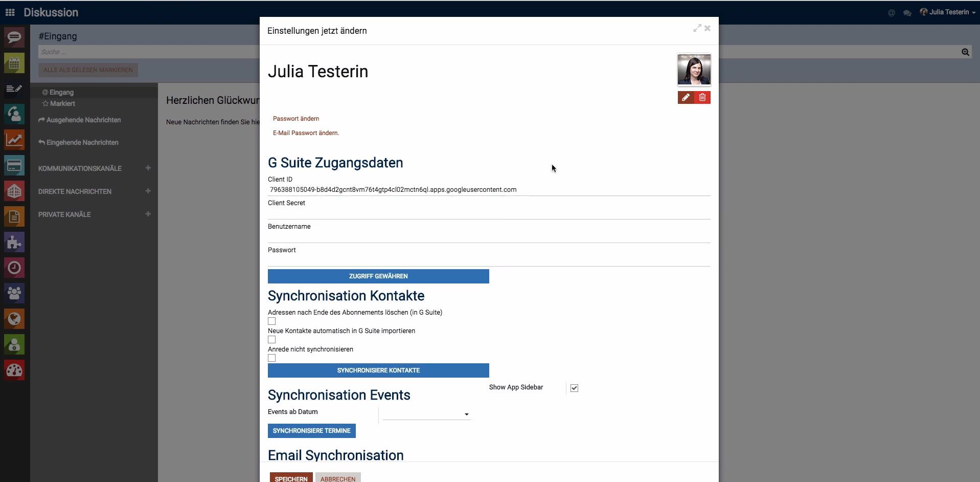Enable Neue Kontakte automatisch importieren

coord(271,339)
